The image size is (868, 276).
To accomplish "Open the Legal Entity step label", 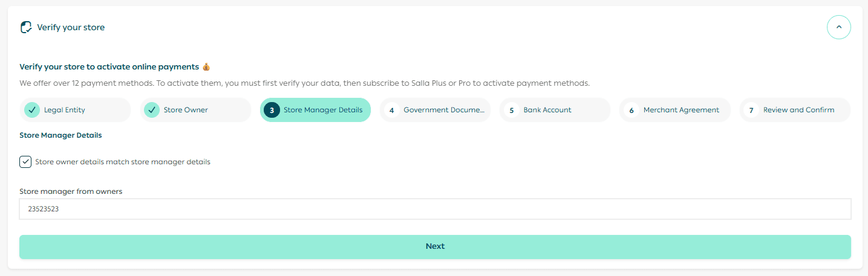I will click(65, 110).
